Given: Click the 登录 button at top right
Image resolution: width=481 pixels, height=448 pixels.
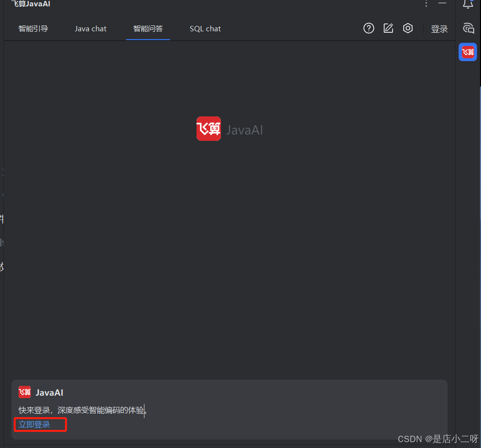Looking at the screenshot, I should tap(439, 29).
